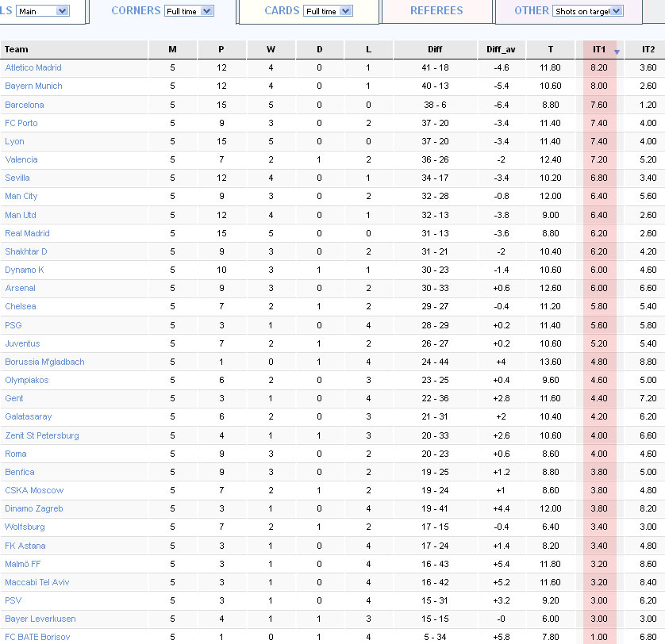Image resolution: width=665 pixels, height=644 pixels.
Task: Switch to the OTHER tab
Action: [x=532, y=10]
